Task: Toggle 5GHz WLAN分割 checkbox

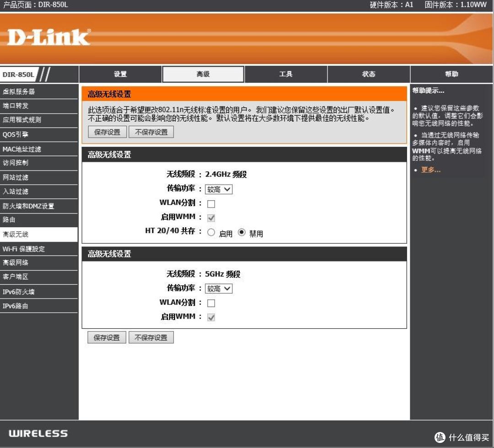Action: point(211,303)
